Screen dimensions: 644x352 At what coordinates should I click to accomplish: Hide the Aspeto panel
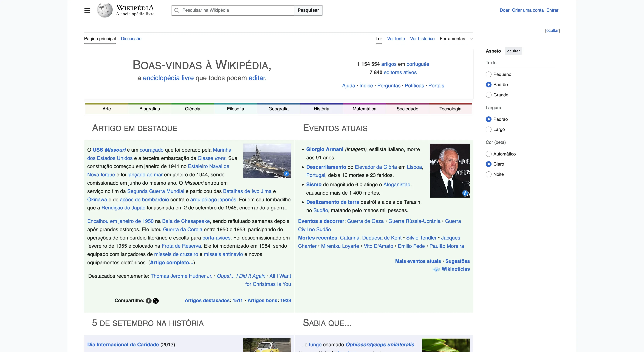coord(513,51)
